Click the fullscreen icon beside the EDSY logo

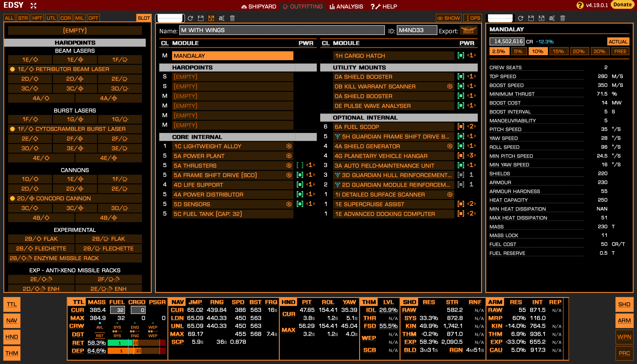pos(34,5)
